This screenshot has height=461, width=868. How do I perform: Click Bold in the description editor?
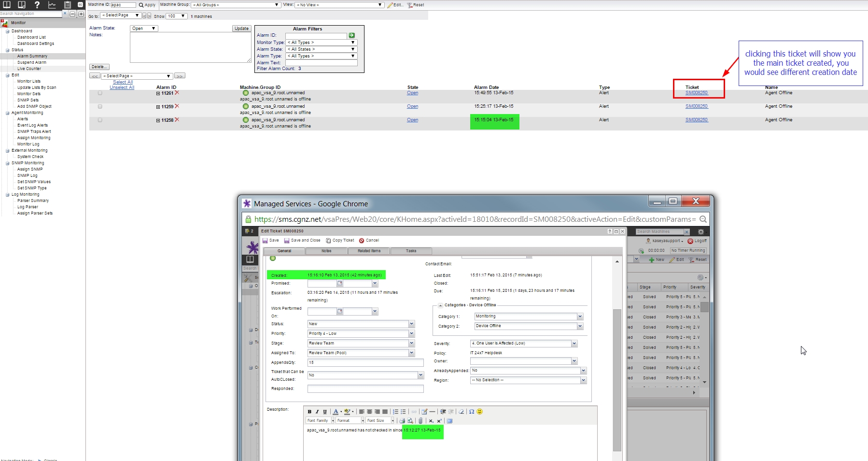pyautogui.click(x=309, y=412)
